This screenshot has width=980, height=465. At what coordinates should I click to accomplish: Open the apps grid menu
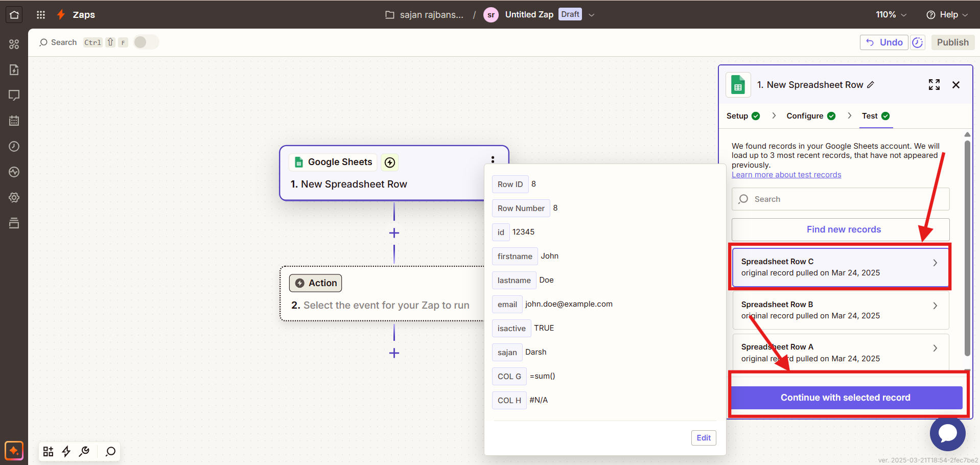tap(41, 15)
